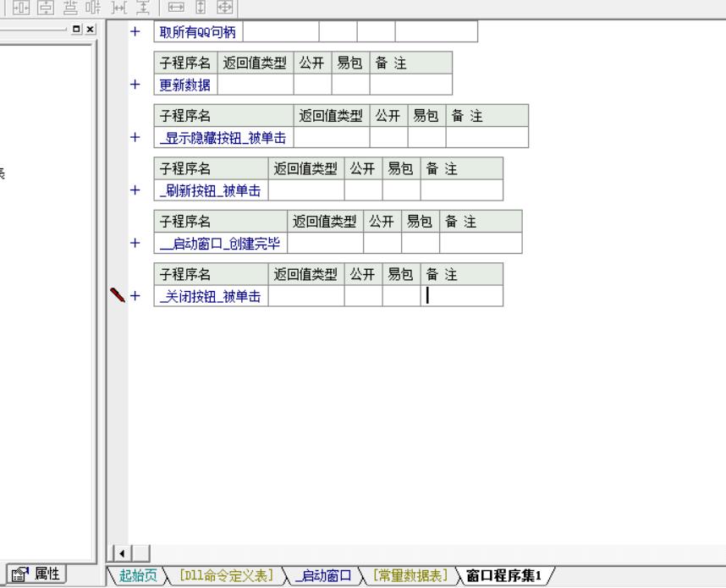Click the 易包 cell of _刷新按钮_被单击 row
Image resolution: width=726 pixels, height=588 pixels.
click(x=401, y=190)
